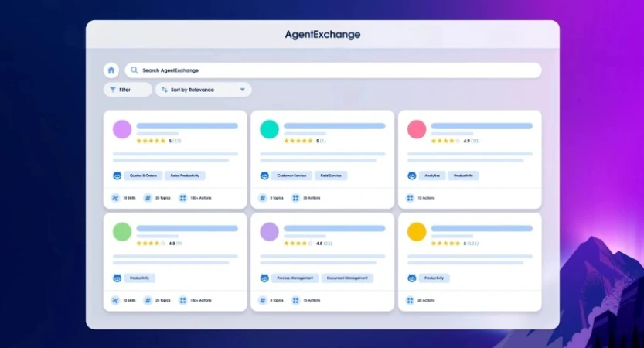Click the star rating 5 (121)
The image size is (644, 348).
click(455, 244)
